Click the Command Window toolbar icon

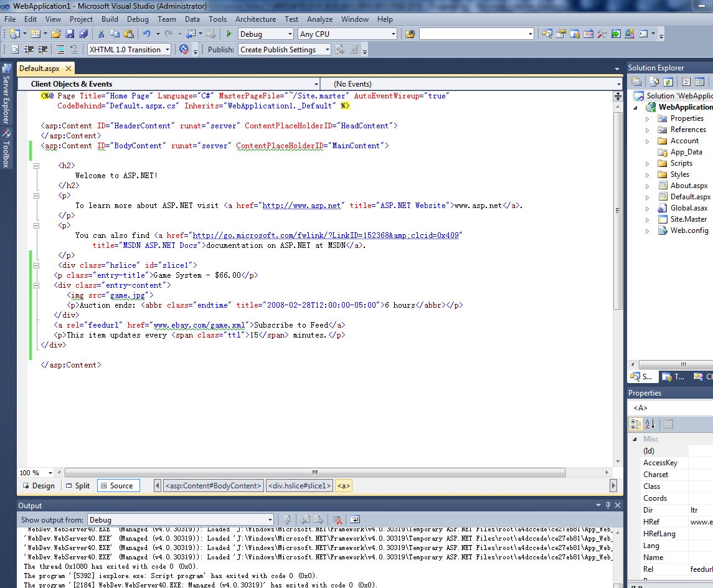[643, 34]
